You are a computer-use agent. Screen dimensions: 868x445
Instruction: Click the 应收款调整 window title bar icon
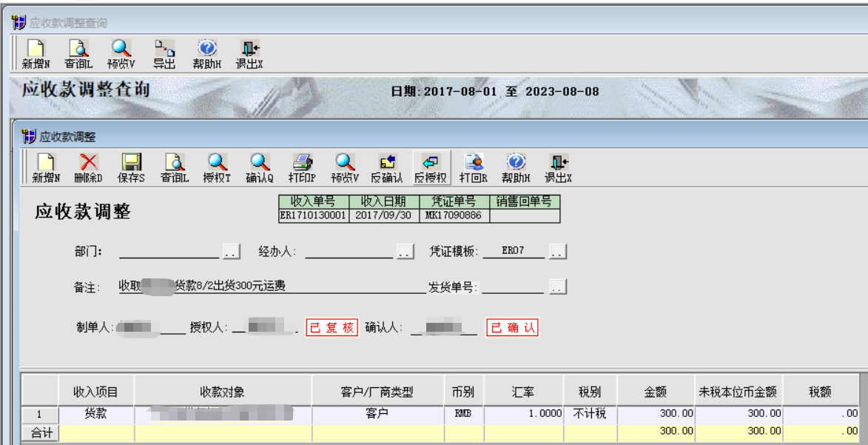[30, 136]
